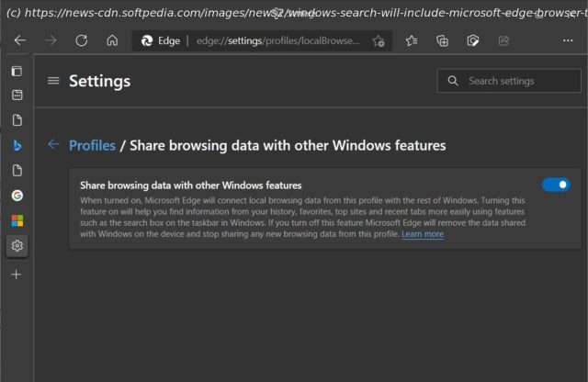The width and height of the screenshot is (588, 382).
Task: Refresh the page with reload icon
Action: [82, 40]
